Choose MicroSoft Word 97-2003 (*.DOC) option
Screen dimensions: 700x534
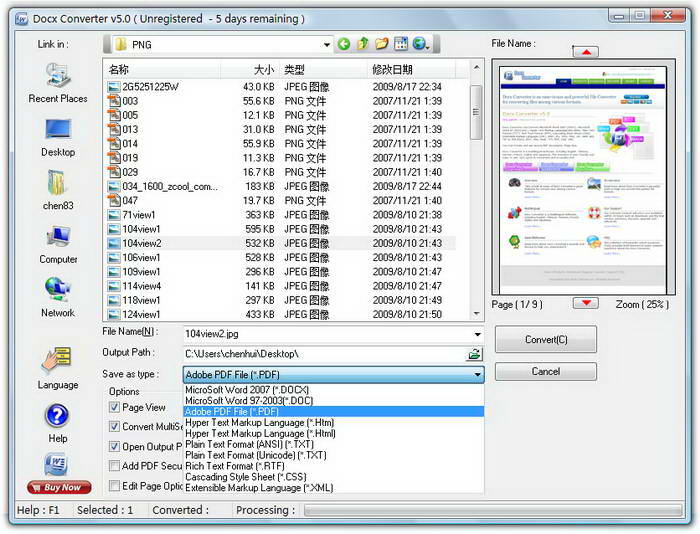(333, 400)
